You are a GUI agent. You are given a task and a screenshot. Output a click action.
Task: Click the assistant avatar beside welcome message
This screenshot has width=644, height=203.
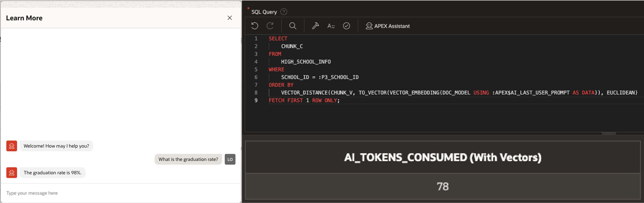(12, 146)
